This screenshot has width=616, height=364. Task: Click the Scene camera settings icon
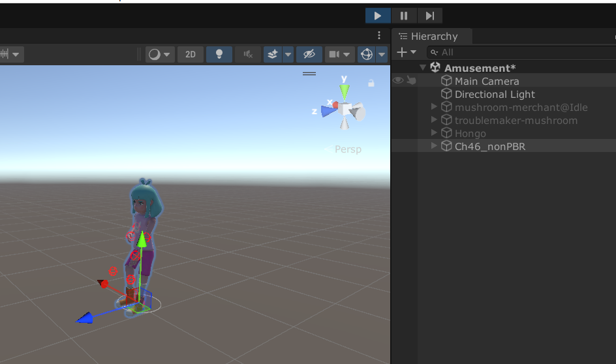tap(334, 54)
